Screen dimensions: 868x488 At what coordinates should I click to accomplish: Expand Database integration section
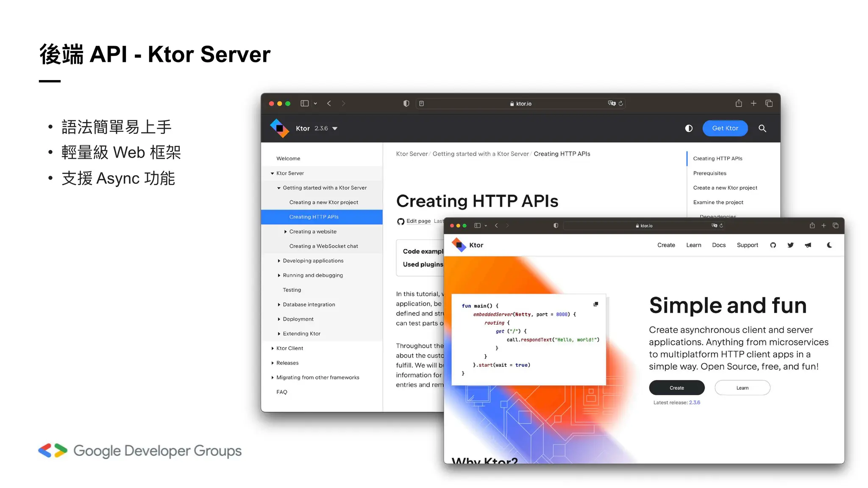pos(279,305)
